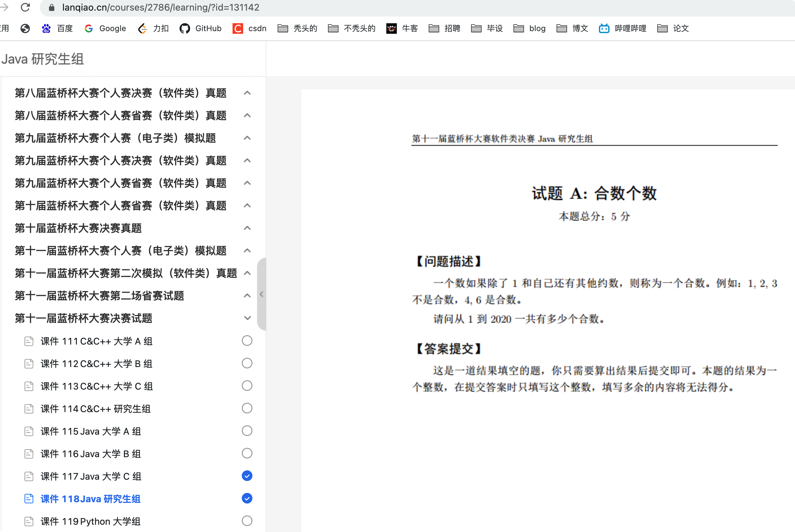
Task: Open the csdn bookmark icon
Action: pyautogui.click(x=238, y=28)
